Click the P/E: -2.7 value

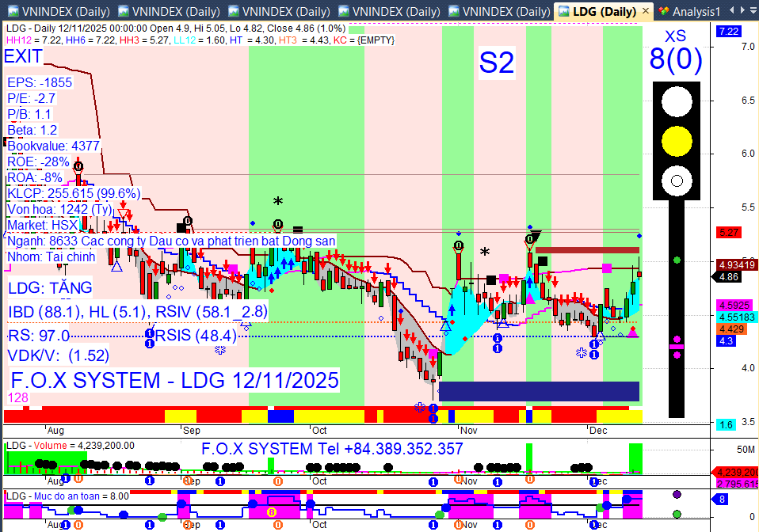pyautogui.click(x=32, y=99)
